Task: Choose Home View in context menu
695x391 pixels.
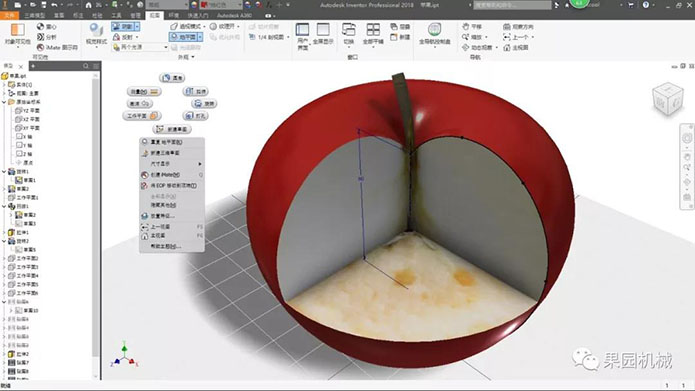Action: click(172, 236)
